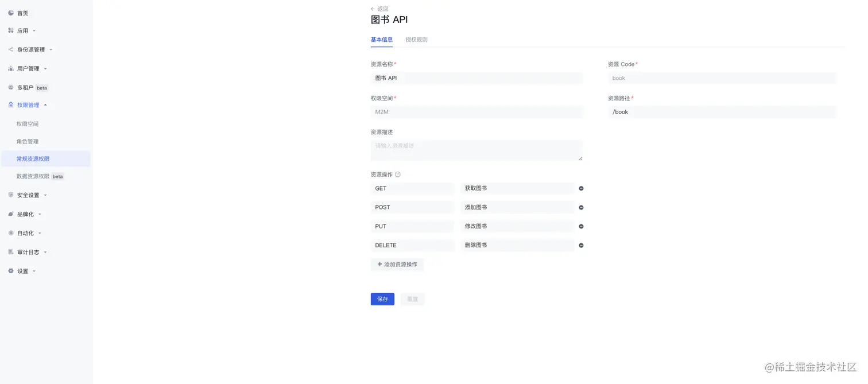The height and width of the screenshot is (384, 868).
Task: Expand the 应用 menu arrow
Action: tap(34, 31)
